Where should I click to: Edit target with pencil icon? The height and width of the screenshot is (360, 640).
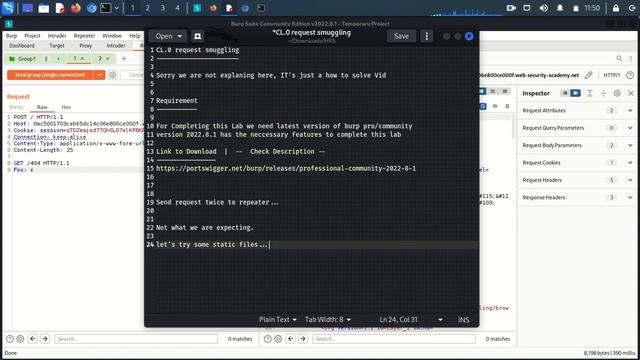588,75
